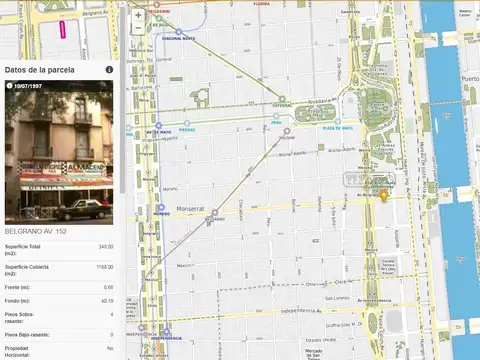
Task: Click the orange parcel location pin
Action: tap(384, 195)
